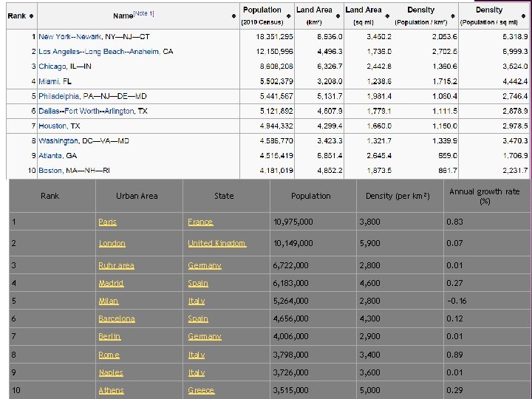Follow the Greece link
The height and width of the screenshot is (399, 532).
point(201,391)
